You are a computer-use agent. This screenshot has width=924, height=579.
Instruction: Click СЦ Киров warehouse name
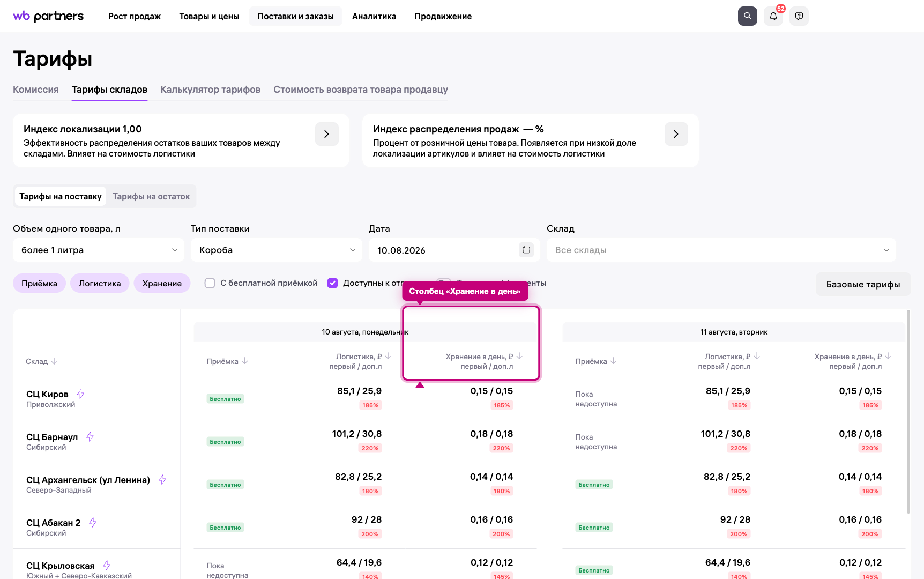coord(47,394)
